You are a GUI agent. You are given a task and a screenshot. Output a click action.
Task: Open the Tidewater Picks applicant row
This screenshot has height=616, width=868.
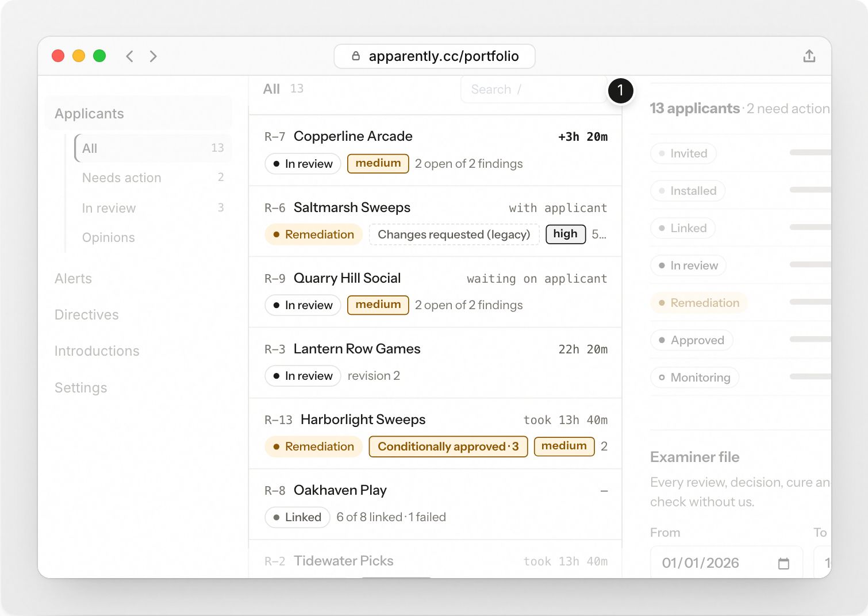[435, 559]
